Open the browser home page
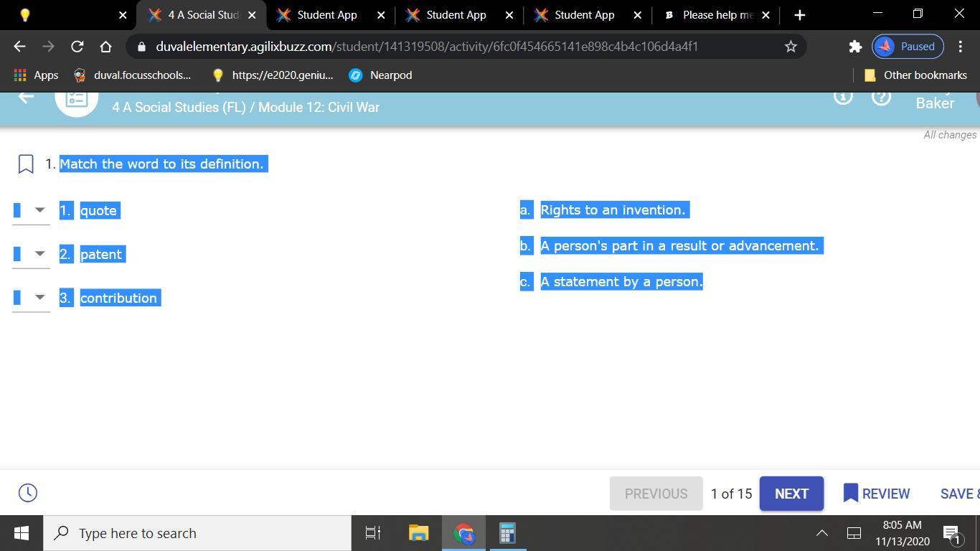Image resolution: width=980 pixels, height=551 pixels. [105, 47]
